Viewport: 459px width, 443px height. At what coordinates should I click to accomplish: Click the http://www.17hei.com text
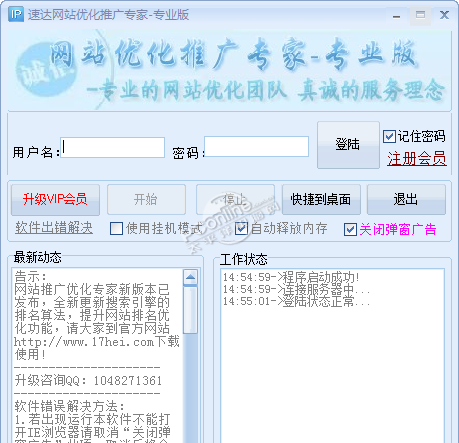click(84, 342)
